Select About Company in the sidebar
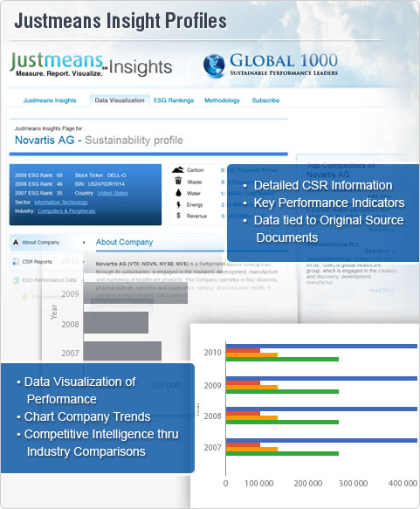The image size is (420, 509). (x=40, y=242)
